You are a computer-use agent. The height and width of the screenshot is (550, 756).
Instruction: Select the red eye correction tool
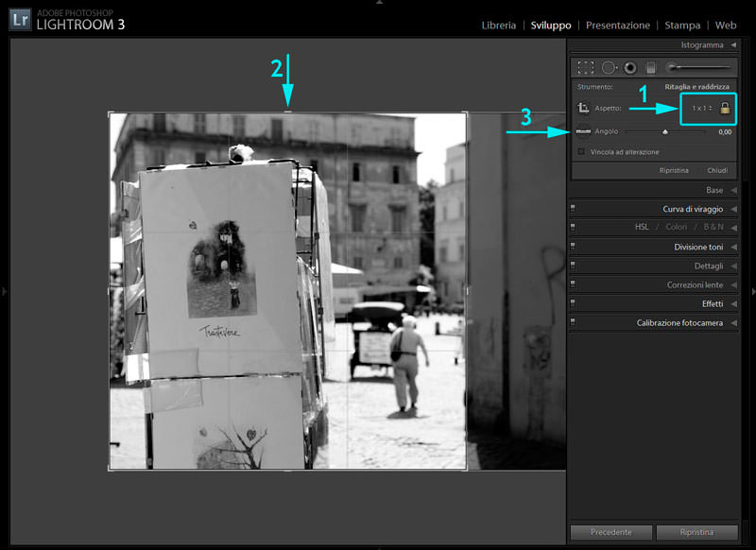[x=629, y=68]
